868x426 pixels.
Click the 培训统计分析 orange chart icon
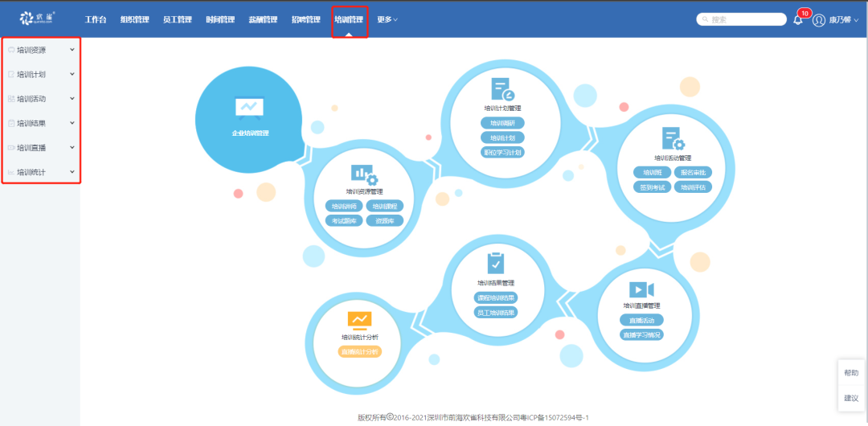point(359,321)
